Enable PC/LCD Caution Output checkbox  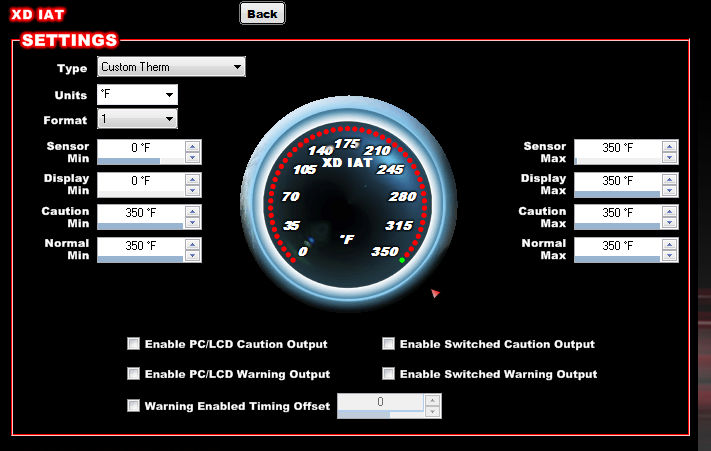tap(134, 344)
